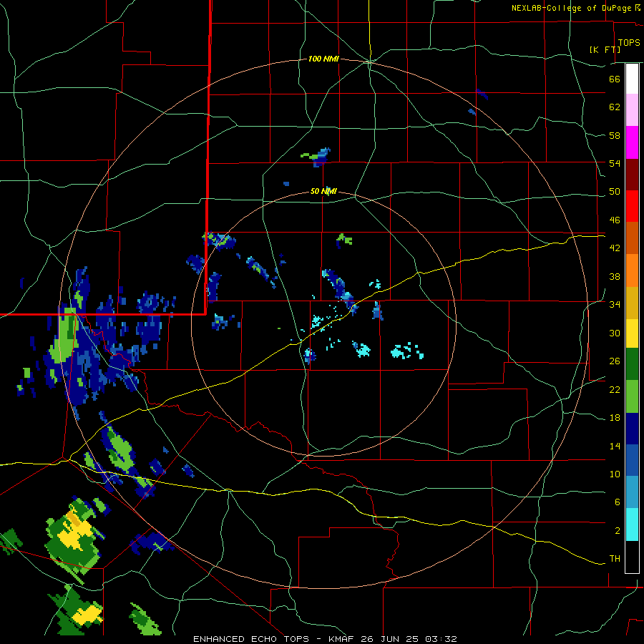
Task: Select the gold legend swatch
Action: (632, 303)
